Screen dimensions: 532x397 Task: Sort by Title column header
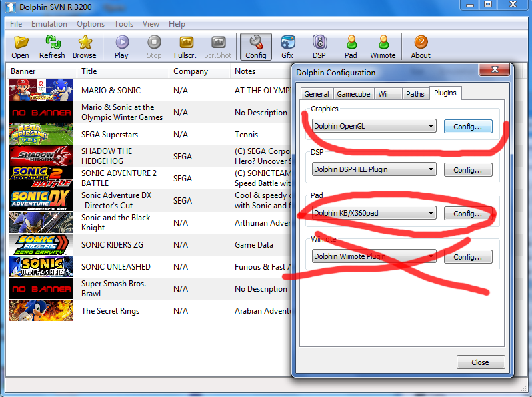(x=123, y=71)
